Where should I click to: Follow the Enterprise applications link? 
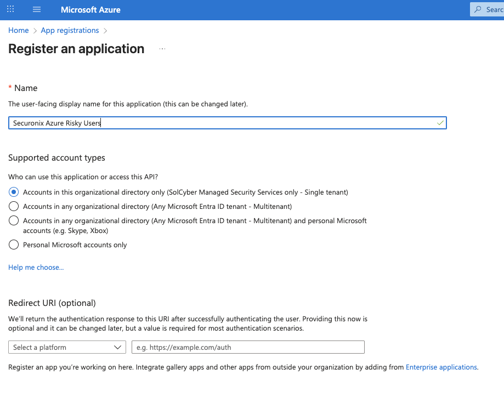[441, 367]
